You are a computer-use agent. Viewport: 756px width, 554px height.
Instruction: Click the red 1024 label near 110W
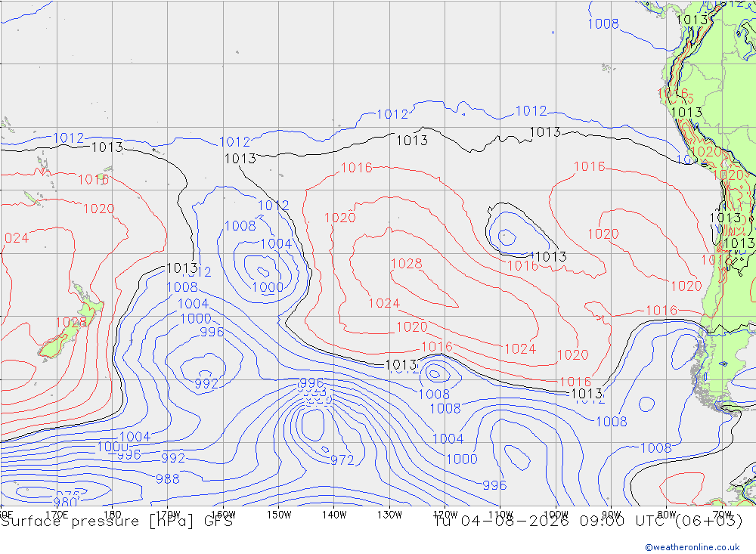tap(520, 348)
